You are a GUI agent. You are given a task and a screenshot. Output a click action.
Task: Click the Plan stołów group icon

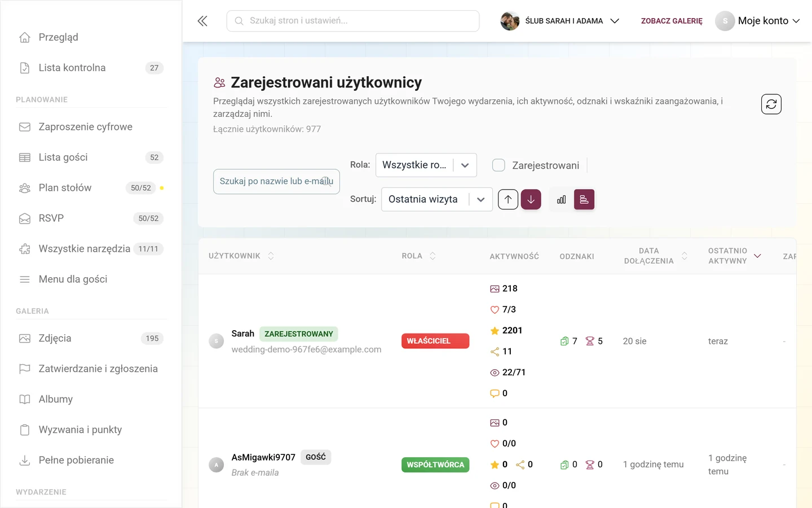[x=25, y=188]
